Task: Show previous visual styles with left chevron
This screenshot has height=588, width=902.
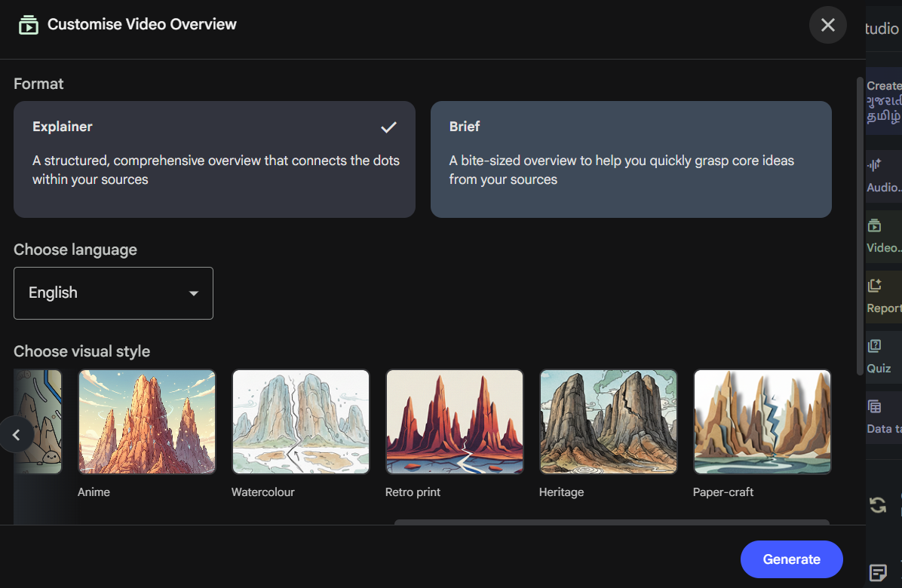Action: [x=16, y=435]
